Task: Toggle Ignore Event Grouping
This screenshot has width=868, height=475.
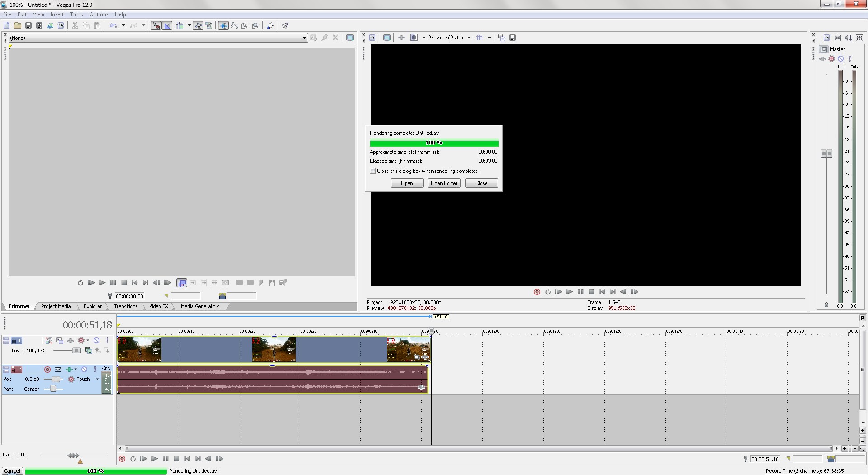Action: (x=209, y=25)
